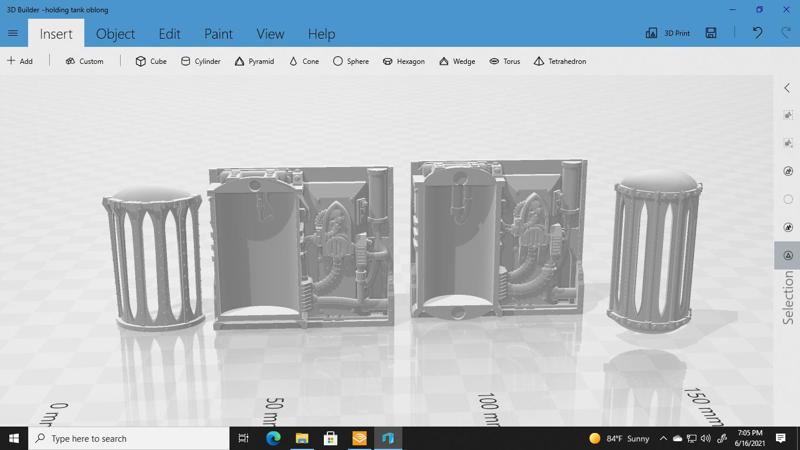Viewport: 800px width, 450px height.
Task: Open File Explorer from taskbar
Action: coord(302,438)
